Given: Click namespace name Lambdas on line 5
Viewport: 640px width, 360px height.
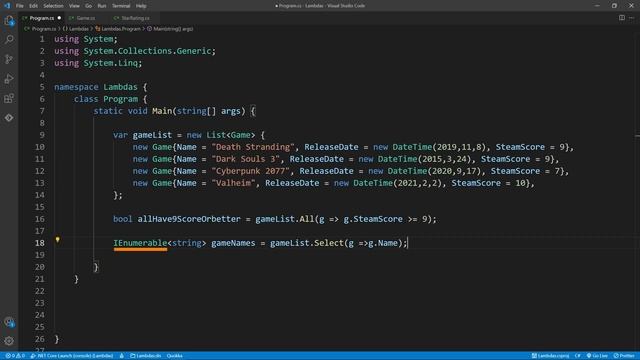Looking at the screenshot, I should (120, 87).
